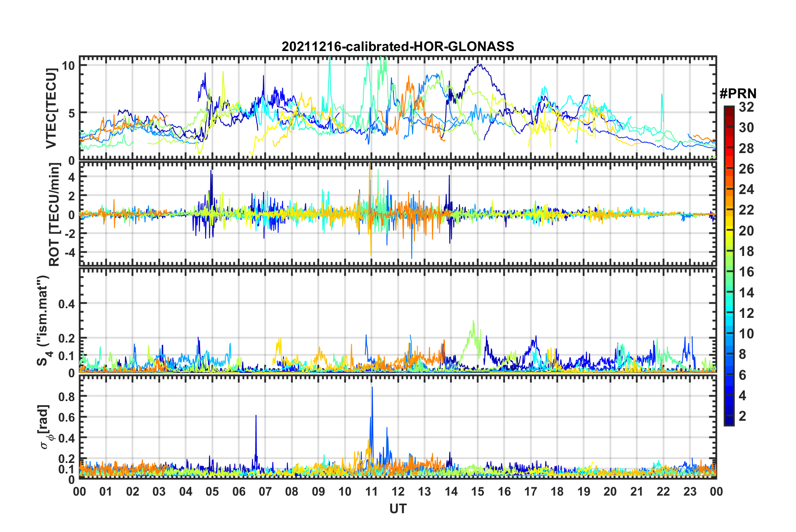The width and height of the screenshot is (796, 532).
Task: Click x-axis hour tick label 15
Action: pos(478,491)
